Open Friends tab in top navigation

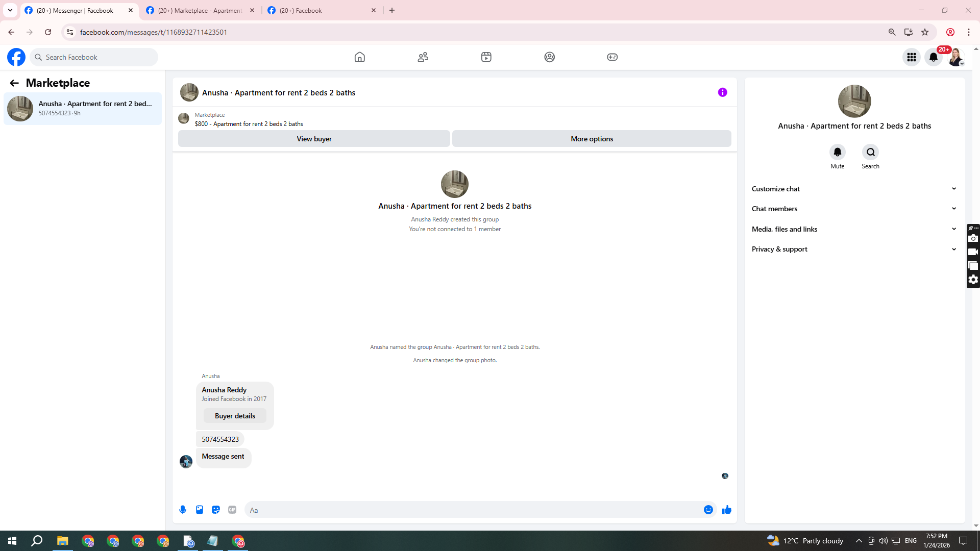coord(423,57)
